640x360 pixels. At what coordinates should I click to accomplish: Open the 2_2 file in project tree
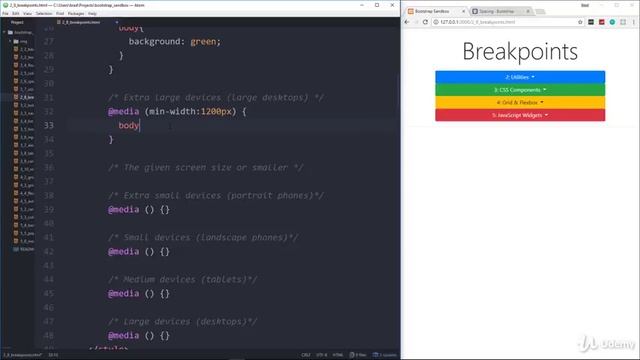(x=24, y=49)
